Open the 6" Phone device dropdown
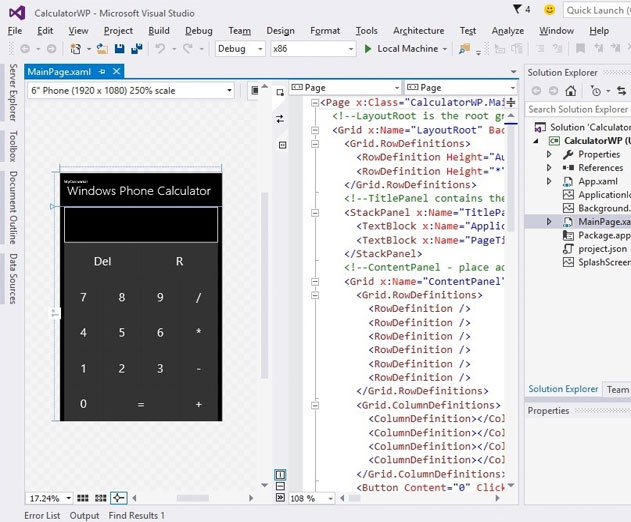The image size is (631, 522). pyautogui.click(x=131, y=91)
